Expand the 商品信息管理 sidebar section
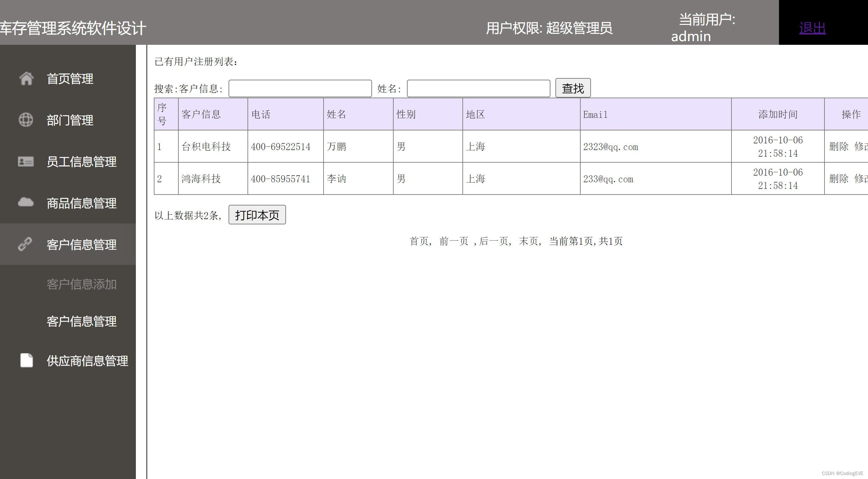Screen dimensions: 868x479 pos(81,203)
